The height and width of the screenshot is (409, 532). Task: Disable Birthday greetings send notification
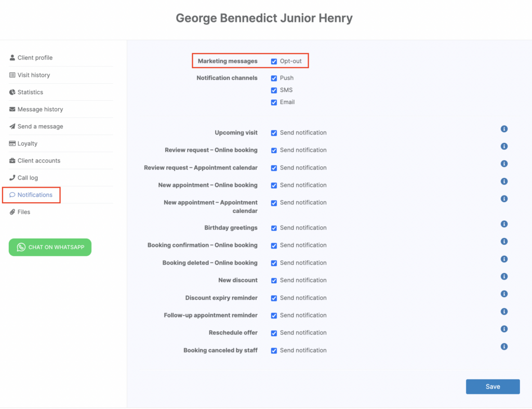click(x=274, y=228)
